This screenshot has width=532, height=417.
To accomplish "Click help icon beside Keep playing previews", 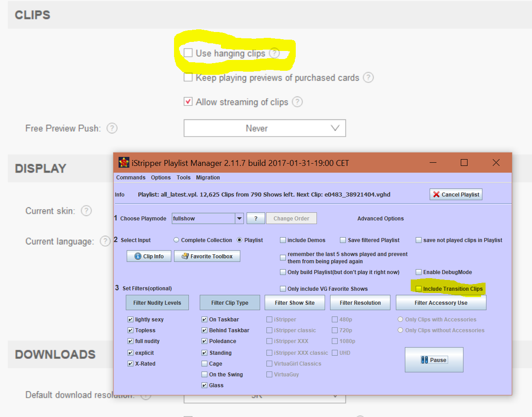I will click(x=368, y=78).
